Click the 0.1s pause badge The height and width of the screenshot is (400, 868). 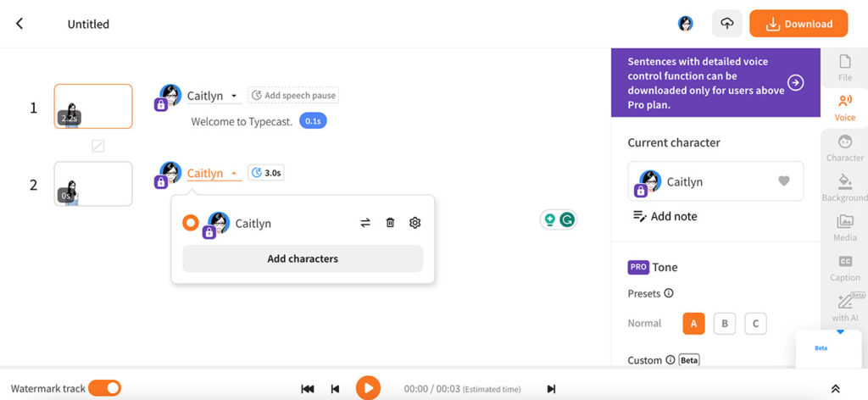[x=314, y=121]
